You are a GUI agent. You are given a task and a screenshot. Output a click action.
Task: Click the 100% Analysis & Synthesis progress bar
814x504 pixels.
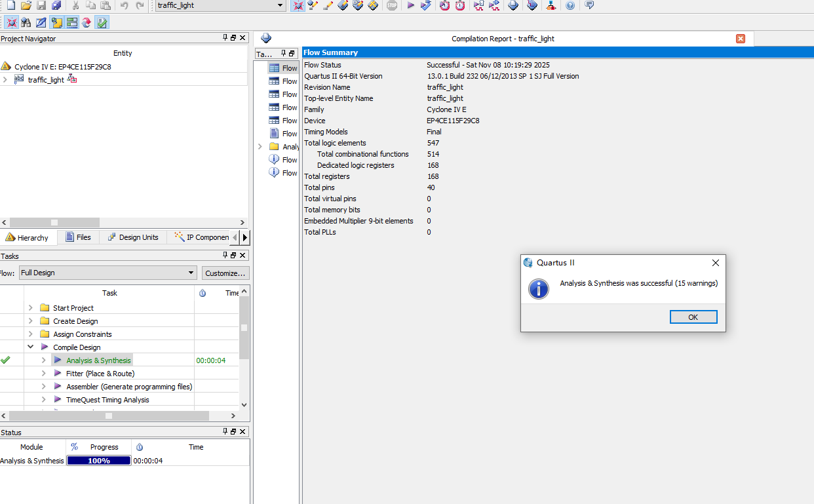(x=99, y=461)
